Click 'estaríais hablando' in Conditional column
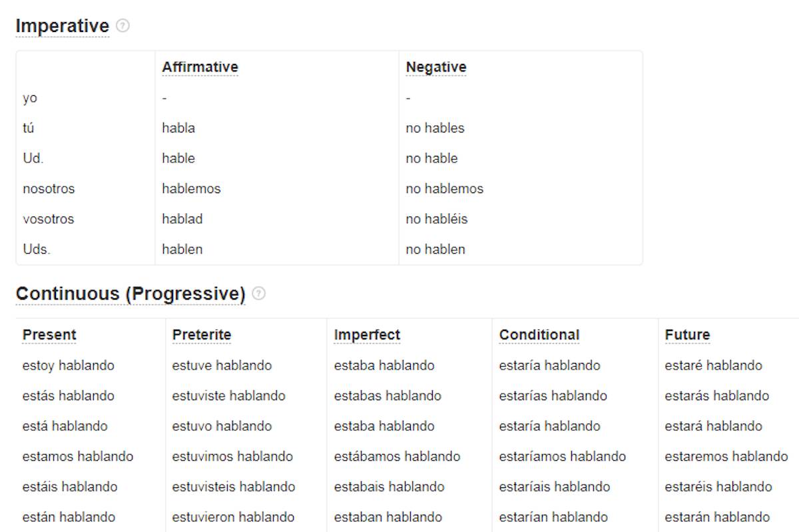The image size is (799, 532). coord(554,487)
